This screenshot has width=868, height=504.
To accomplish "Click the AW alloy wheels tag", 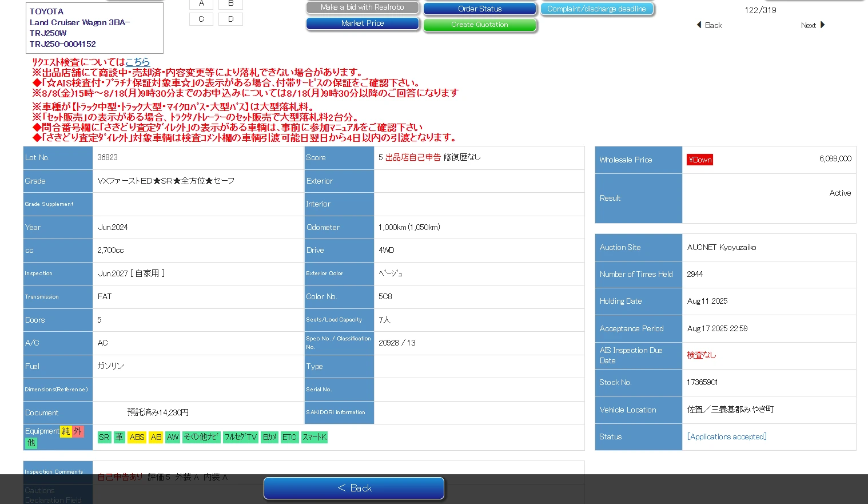I will tap(173, 437).
